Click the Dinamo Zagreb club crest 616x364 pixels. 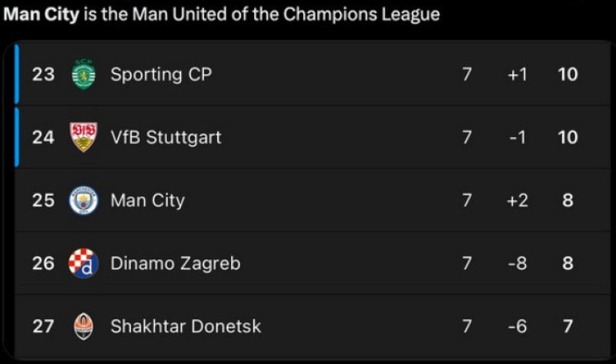(x=83, y=263)
